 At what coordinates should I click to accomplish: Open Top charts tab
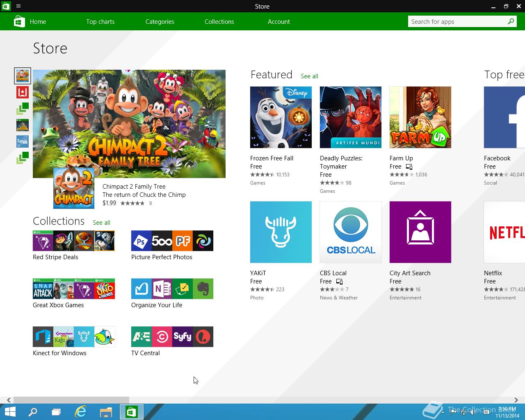(x=100, y=22)
